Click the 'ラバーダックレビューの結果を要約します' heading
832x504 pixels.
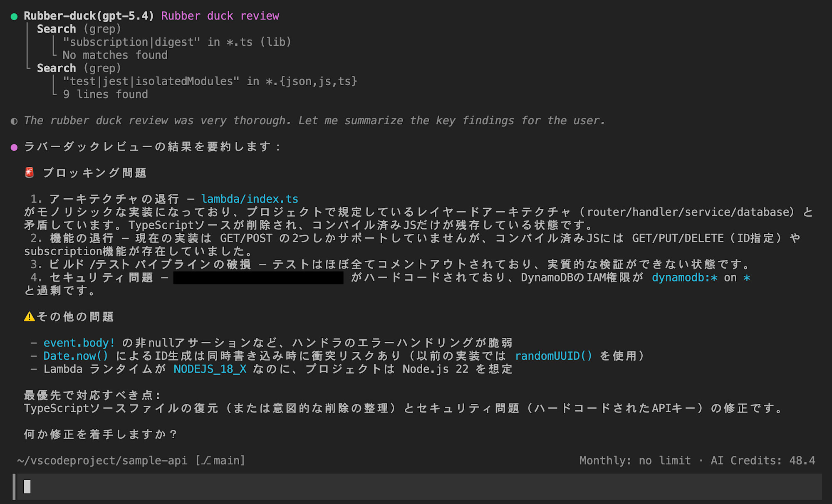152,147
